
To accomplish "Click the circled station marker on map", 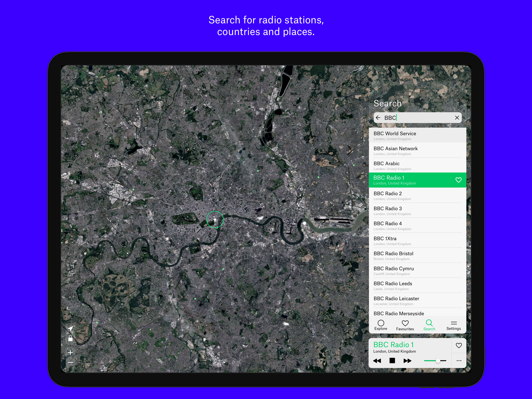I will click(215, 220).
